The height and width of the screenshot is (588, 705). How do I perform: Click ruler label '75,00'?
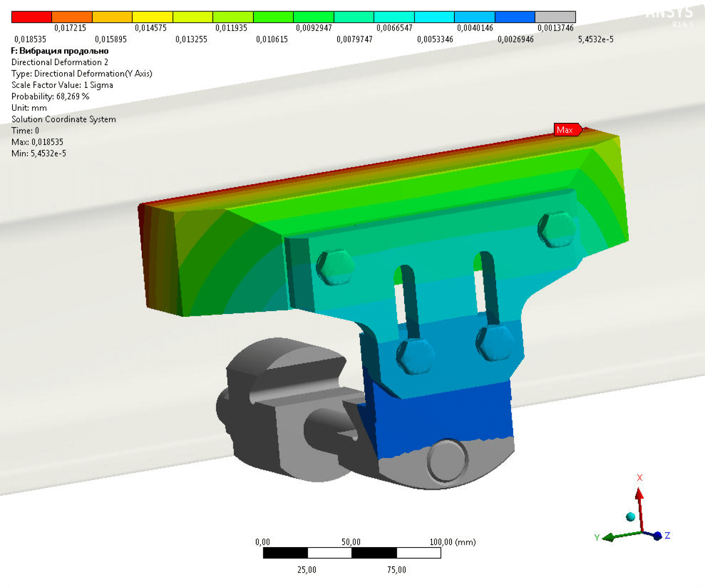point(396,570)
